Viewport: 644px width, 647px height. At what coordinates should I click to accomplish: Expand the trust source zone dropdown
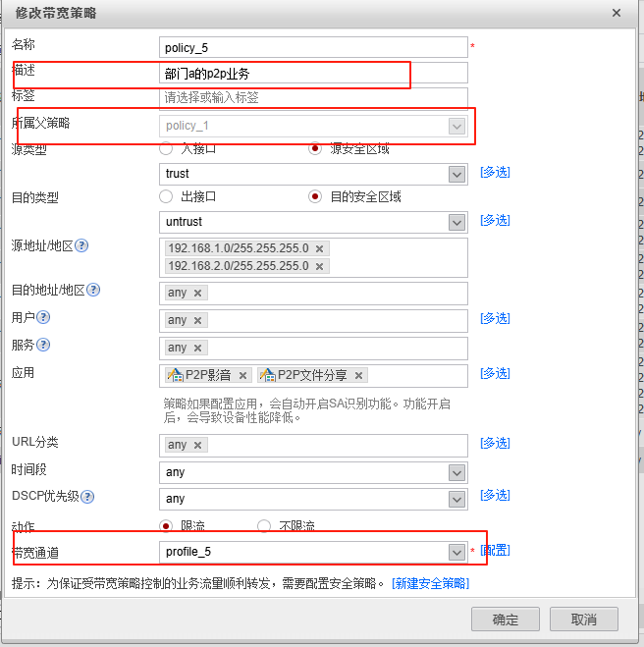(x=457, y=175)
